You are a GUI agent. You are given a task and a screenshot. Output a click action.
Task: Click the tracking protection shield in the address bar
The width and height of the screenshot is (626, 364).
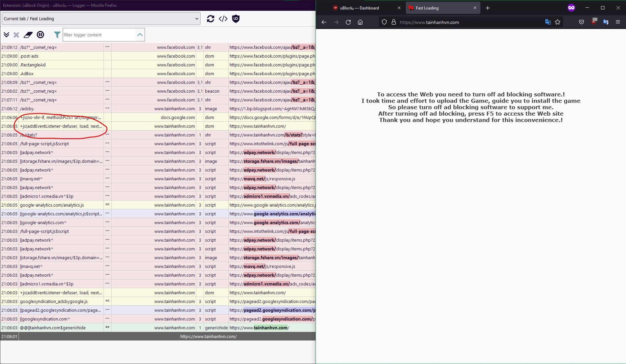click(x=384, y=22)
